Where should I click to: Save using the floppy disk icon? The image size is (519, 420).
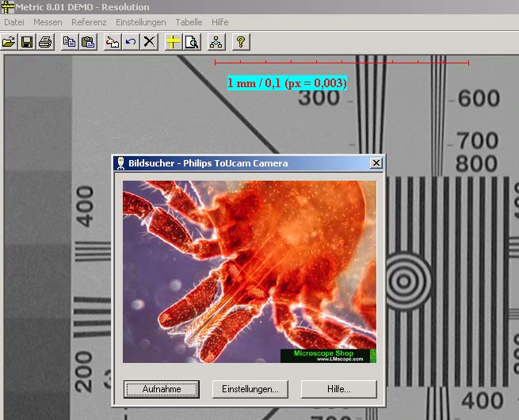pos(27,42)
